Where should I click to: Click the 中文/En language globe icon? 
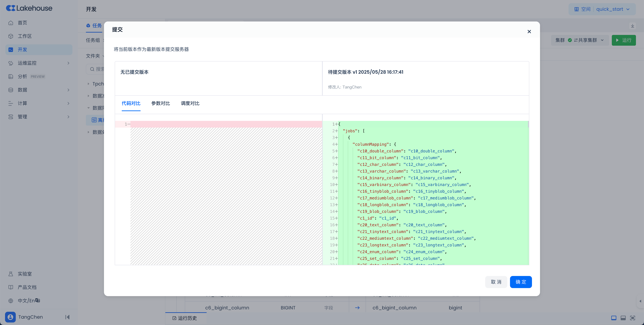point(11,301)
